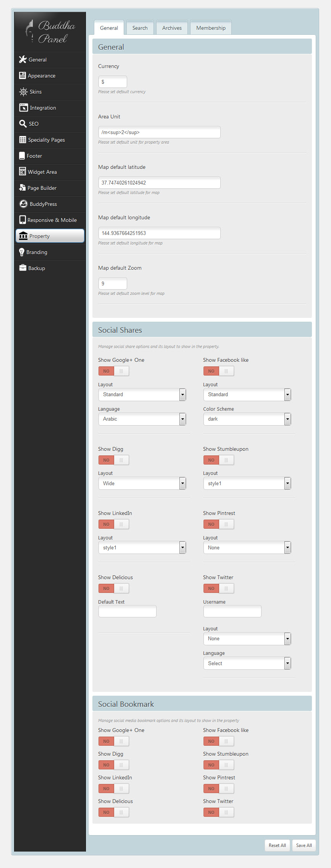331x868 pixels.
Task: Click the Twitter Username input field
Action: (232, 611)
